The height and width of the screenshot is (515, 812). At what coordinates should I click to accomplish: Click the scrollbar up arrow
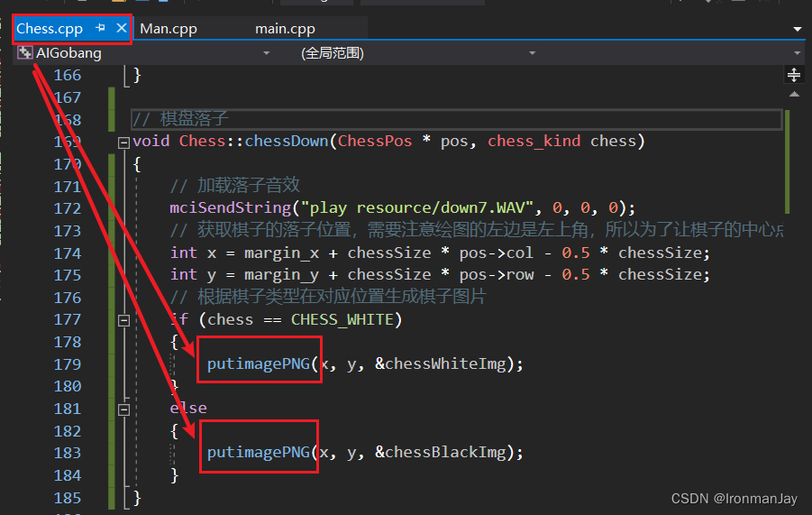pos(794,95)
